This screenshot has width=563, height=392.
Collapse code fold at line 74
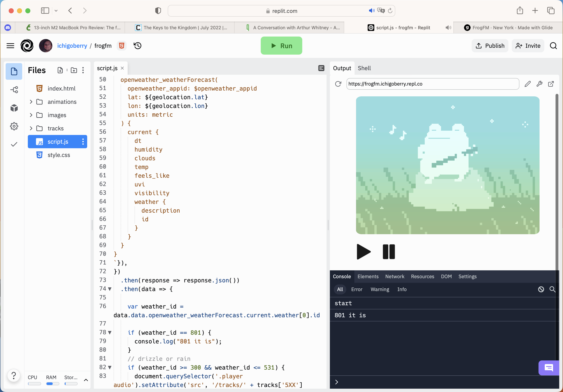[110, 289]
